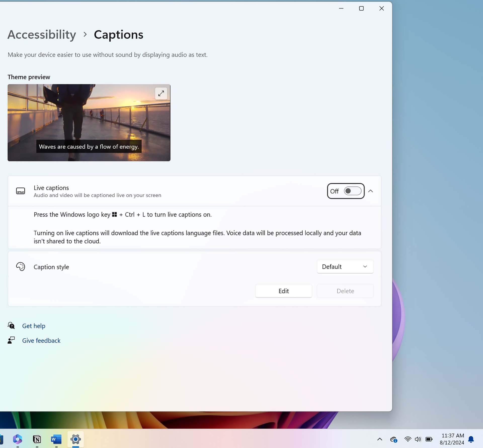Collapse the Live captions section chevron

click(370, 191)
